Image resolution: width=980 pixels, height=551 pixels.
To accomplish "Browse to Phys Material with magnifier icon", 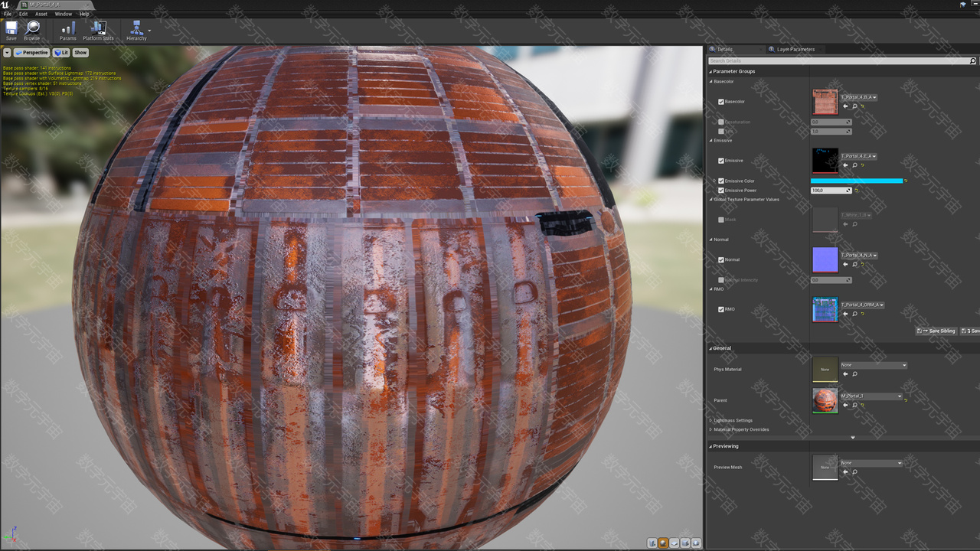I will pyautogui.click(x=854, y=374).
